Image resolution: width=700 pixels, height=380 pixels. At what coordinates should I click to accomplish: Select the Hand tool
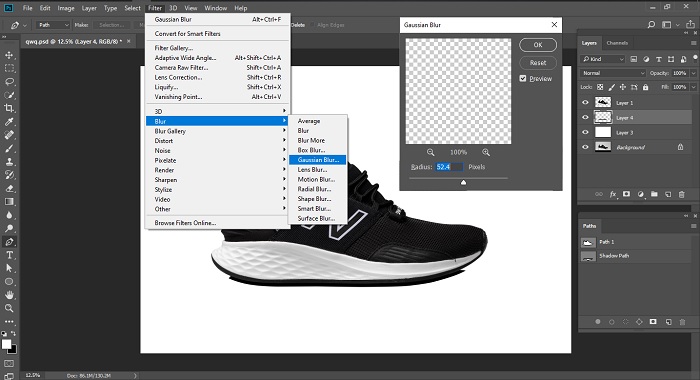tap(9, 295)
